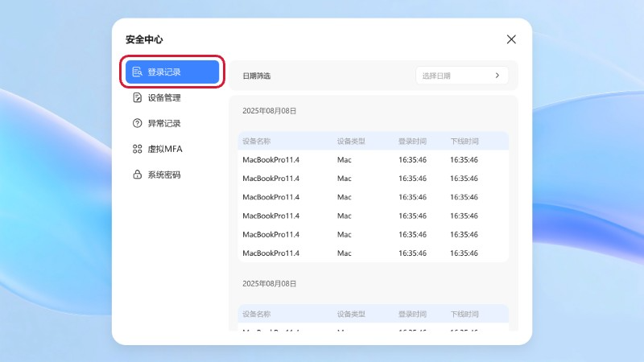Click the 选择日期 date input field
Screen dimensions: 644x362
pos(452,76)
